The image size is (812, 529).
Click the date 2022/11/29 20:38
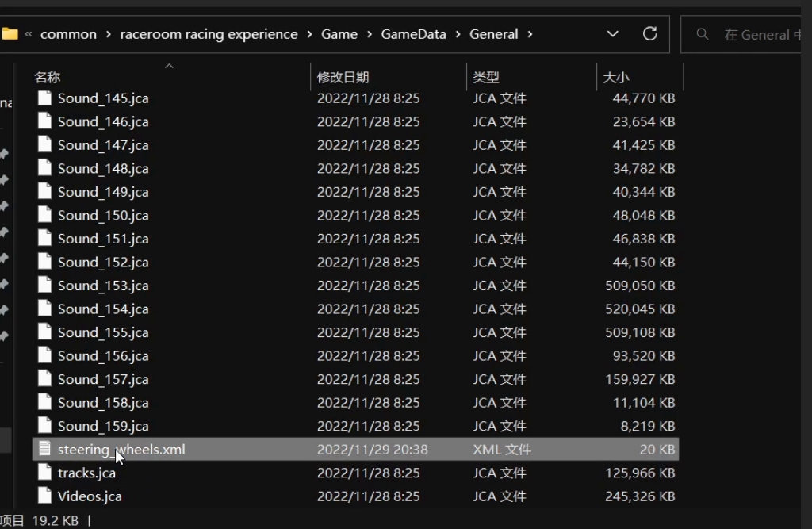pyautogui.click(x=373, y=449)
